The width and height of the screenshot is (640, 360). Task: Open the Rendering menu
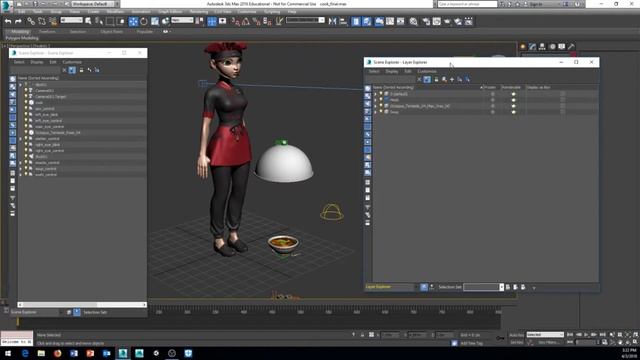click(x=199, y=12)
